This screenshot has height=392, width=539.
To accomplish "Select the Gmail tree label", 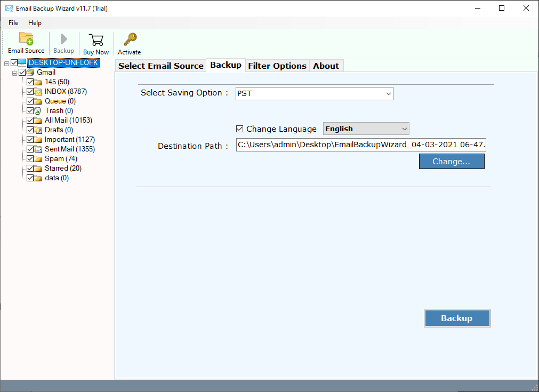I will (46, 72).
